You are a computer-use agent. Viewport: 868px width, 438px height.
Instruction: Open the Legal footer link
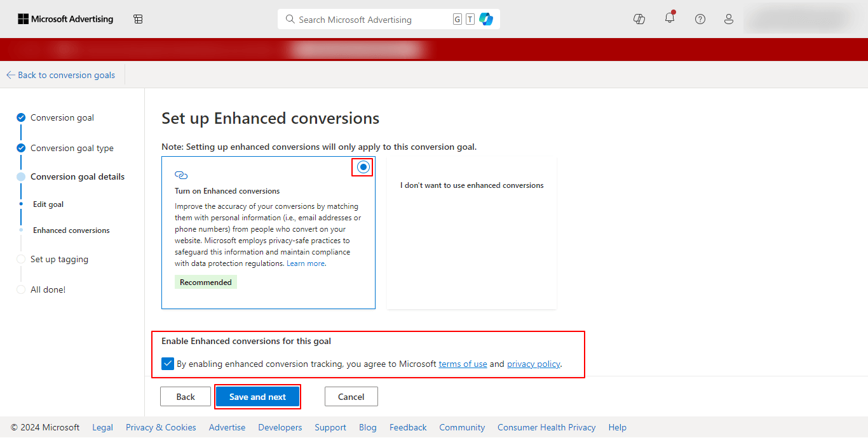pyautogui.click(x=103, y=427)
